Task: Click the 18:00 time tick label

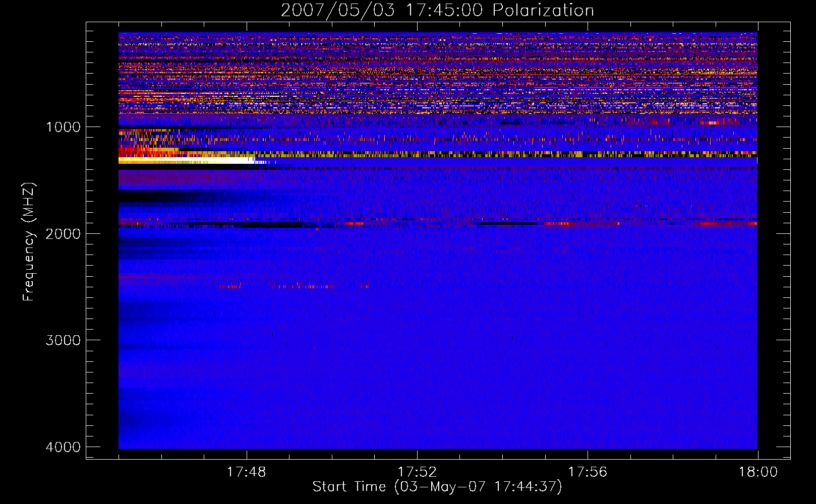Action: coord(758,472)
